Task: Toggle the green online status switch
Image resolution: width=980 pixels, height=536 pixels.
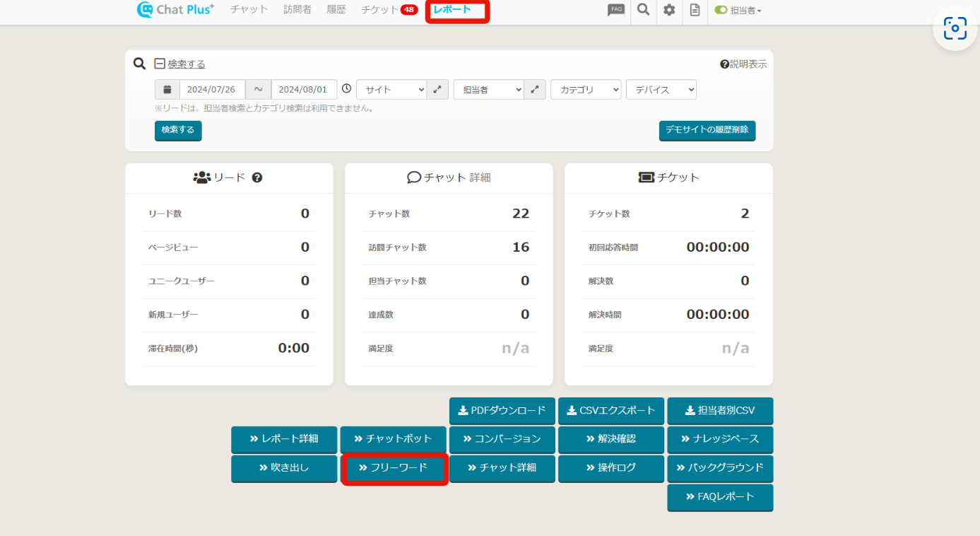Action: [721, 11]
